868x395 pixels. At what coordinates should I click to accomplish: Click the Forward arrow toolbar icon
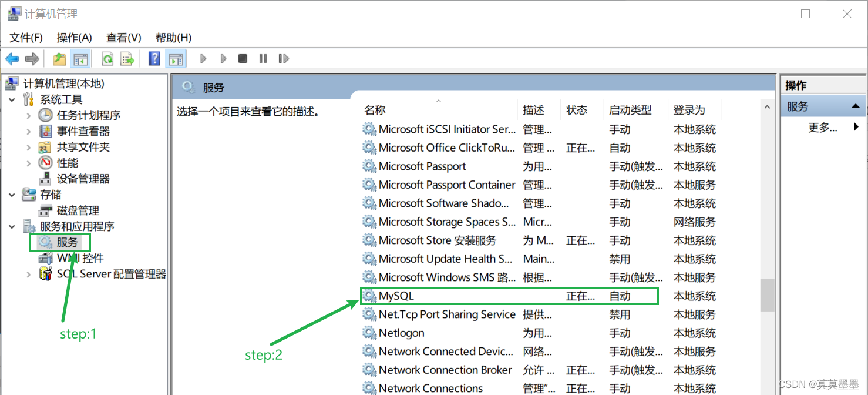[32, 59]
